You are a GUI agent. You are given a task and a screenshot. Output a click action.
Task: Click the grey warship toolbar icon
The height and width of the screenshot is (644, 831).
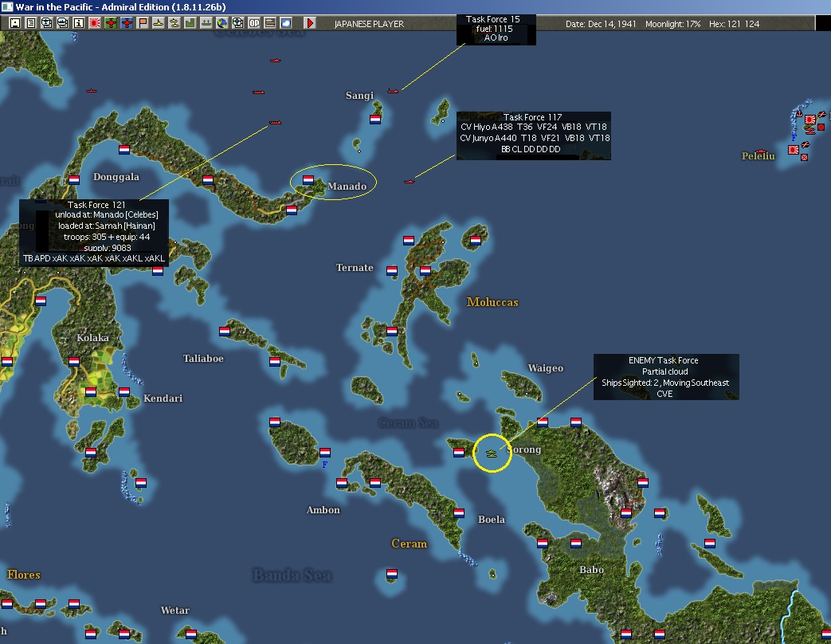(x=206, y=23)
